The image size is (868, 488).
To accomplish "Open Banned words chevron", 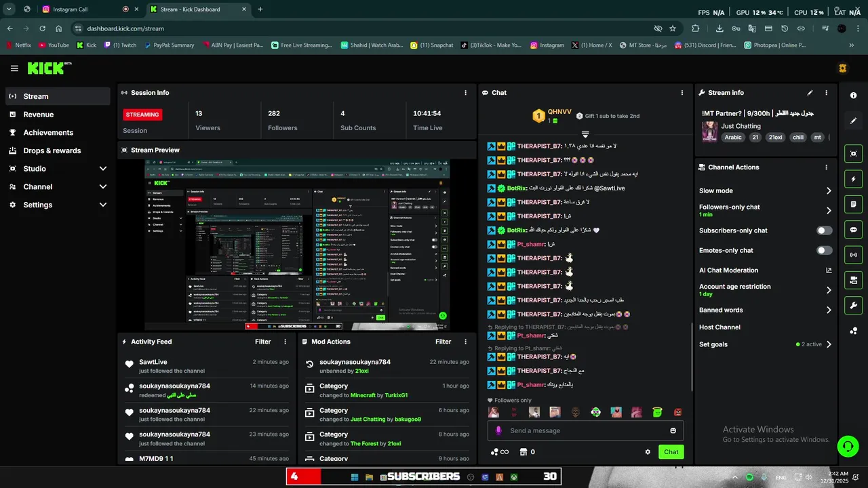I will [829, 310].
